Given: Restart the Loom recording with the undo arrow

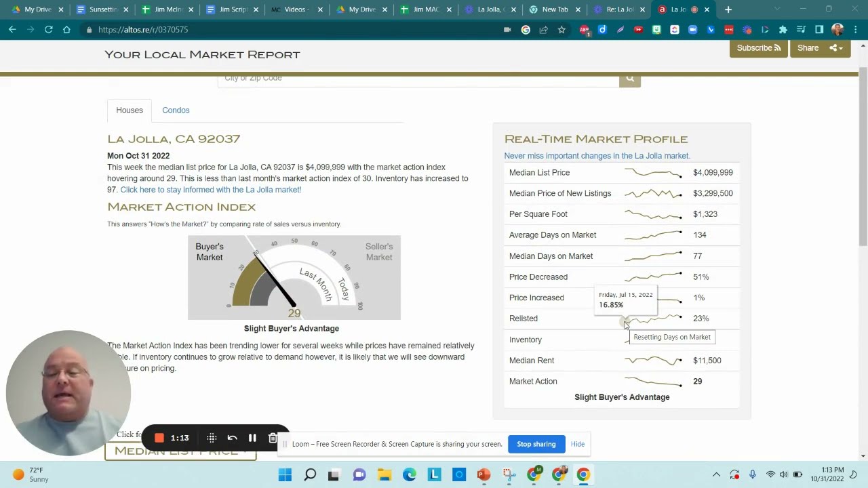Looking at the screenshot, I should (x=232, y=438).
